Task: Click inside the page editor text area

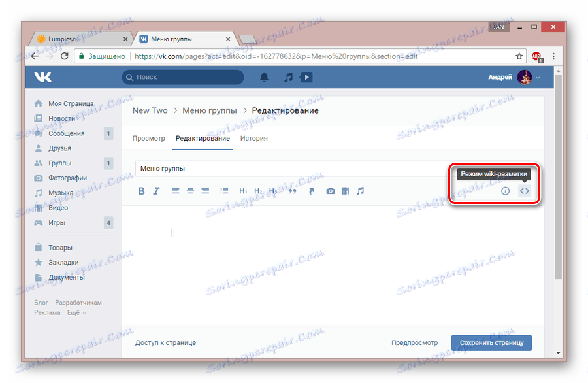Action: coord(333,267)
